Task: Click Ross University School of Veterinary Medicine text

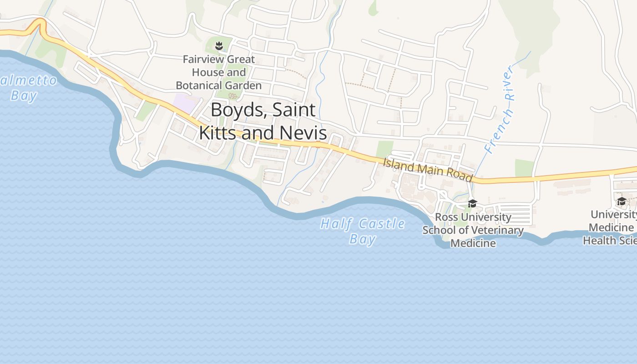Action: tap(473, 230)
